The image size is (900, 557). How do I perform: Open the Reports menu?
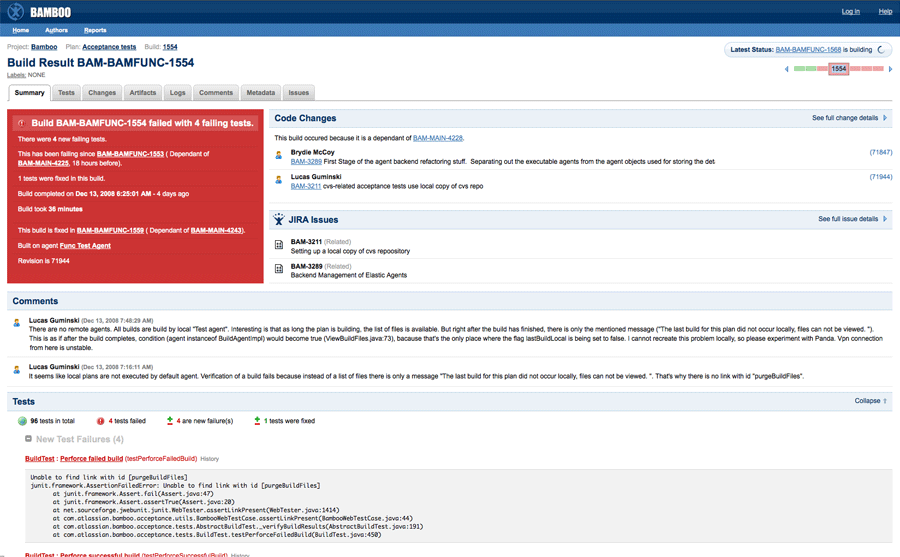pos(95,30)
